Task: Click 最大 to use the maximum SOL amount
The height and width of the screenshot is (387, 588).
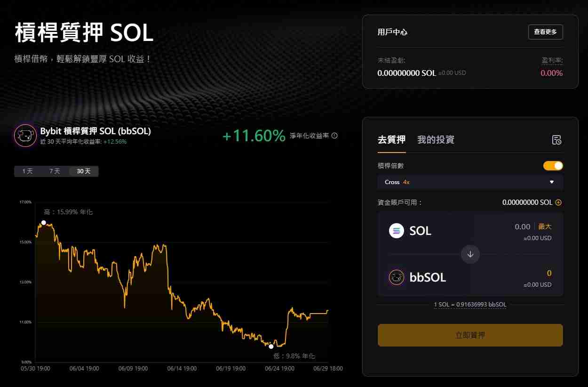Action: (x=544, y=226)
